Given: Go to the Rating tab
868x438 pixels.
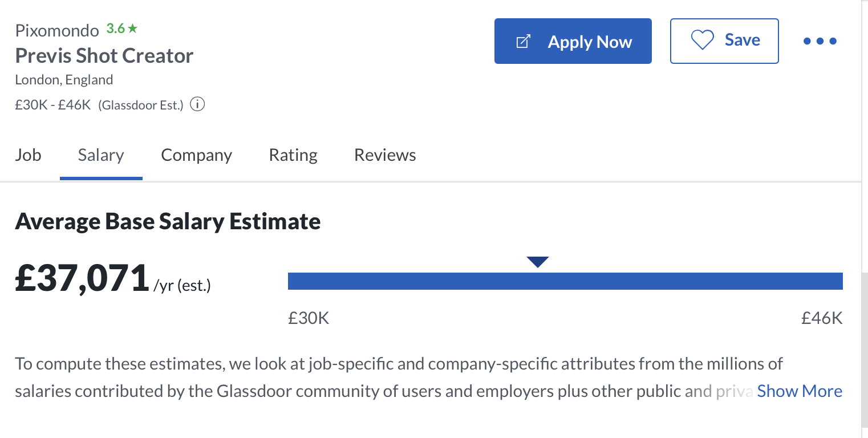Looking at the screenshot, I should pyautogui.click(x=293, y=155).
